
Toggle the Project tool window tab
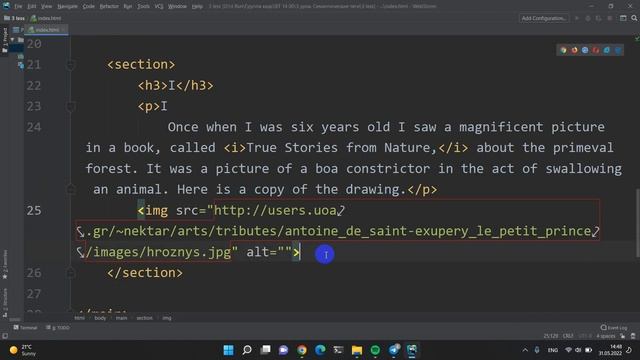click(x=5, y=40)
